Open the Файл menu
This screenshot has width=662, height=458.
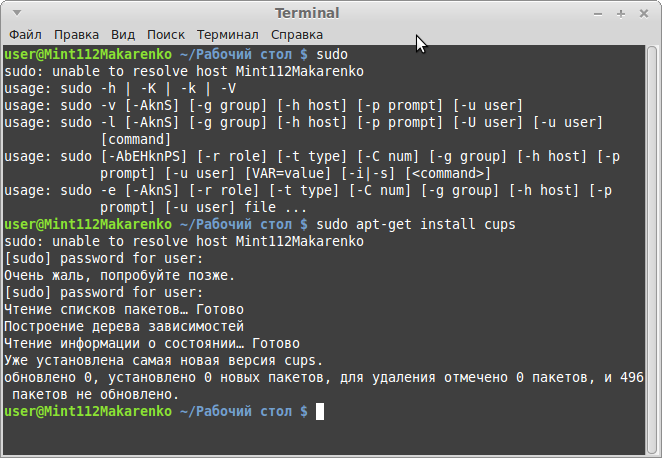pyautogui.click(x=25, y=34)
